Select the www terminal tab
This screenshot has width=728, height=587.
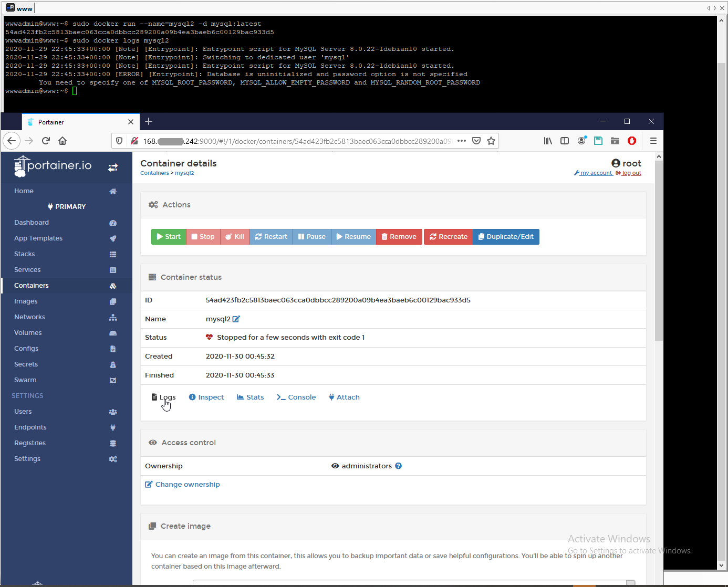pyautogui.click(x=19, y=8)
